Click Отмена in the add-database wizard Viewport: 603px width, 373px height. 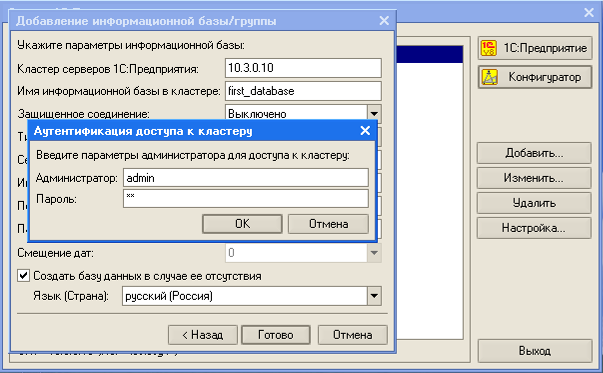point(353,335)
